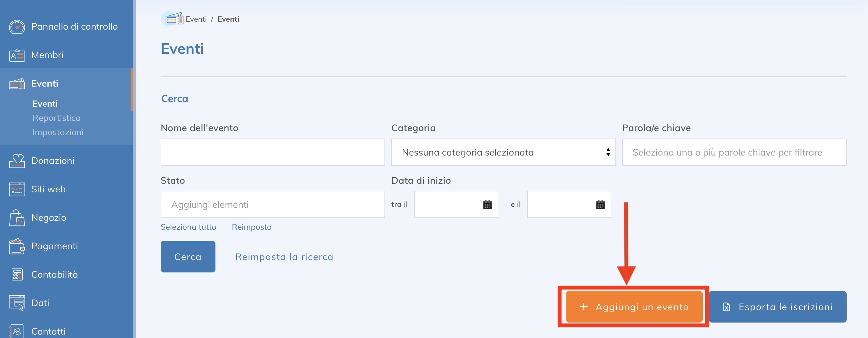Open Negozio using the shopping bag icon

coord(17,217)
